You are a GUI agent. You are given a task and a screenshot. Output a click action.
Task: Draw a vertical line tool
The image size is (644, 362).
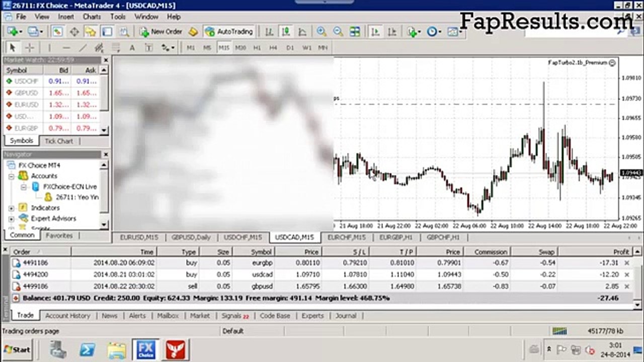(49, 48)
